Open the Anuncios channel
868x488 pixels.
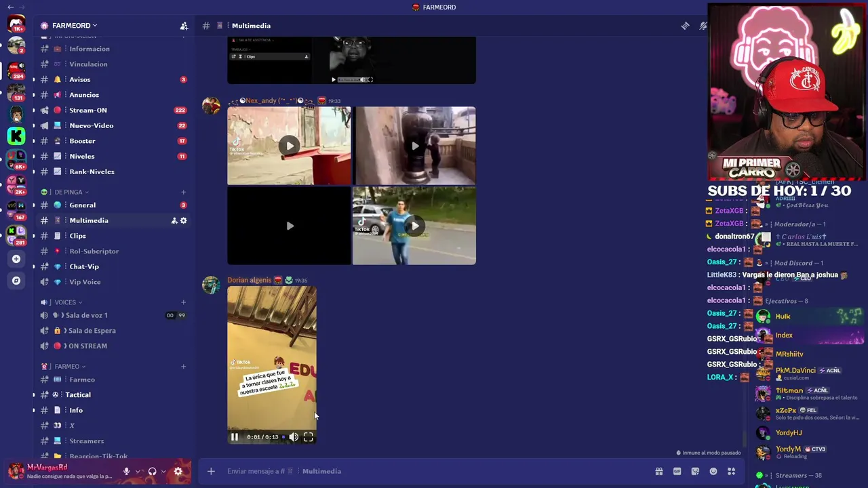coord(113,95)
